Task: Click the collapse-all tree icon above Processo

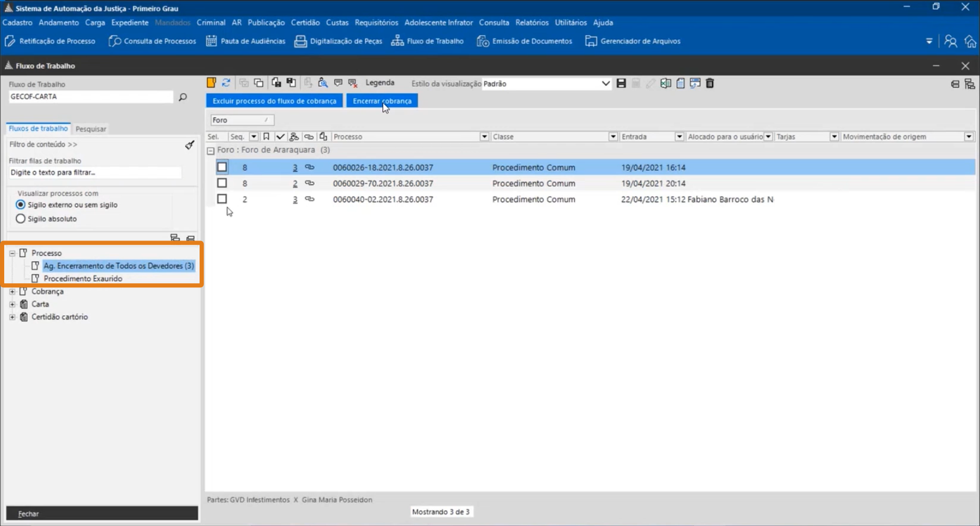Action: [x=191, y=238]
